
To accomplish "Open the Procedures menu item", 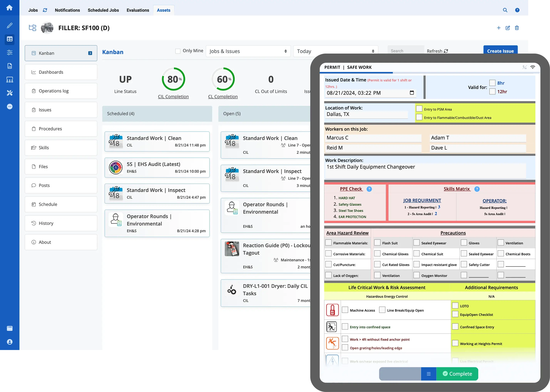I will [61, 129].
